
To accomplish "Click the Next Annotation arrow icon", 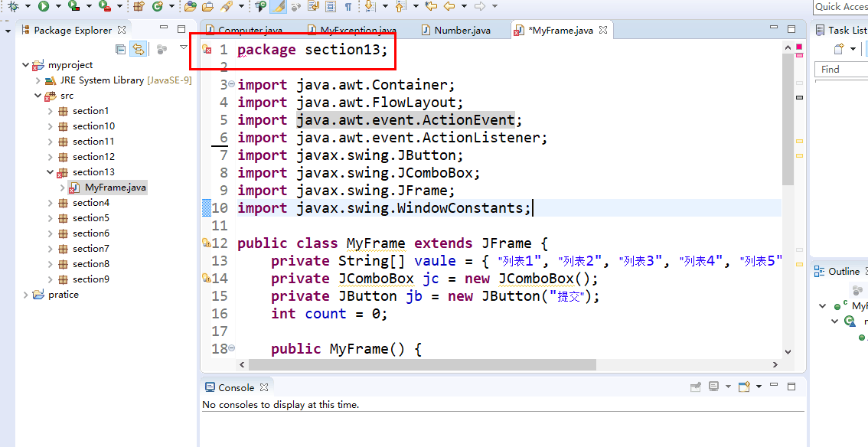I will [370, 6].
